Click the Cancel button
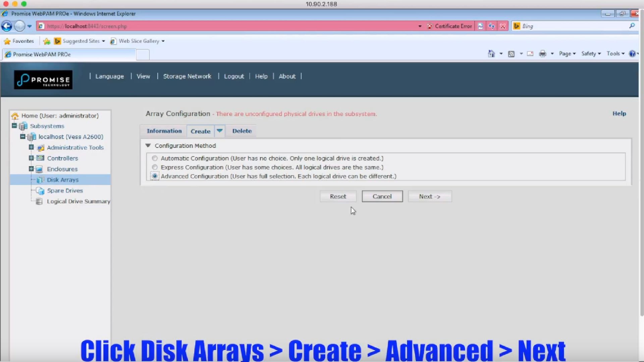644x362 pixels. 382,196
